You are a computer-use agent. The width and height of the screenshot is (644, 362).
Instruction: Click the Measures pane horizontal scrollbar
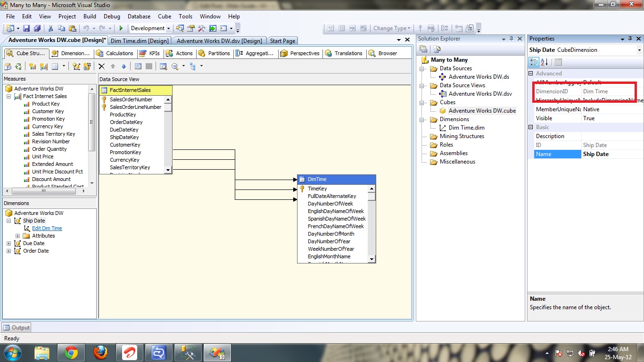[43, 191]
